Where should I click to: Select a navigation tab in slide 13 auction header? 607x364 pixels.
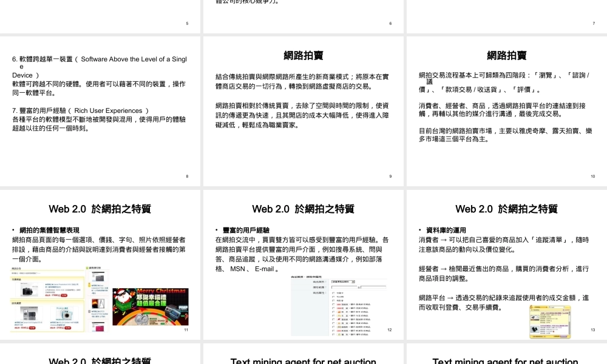coord(536,310)
